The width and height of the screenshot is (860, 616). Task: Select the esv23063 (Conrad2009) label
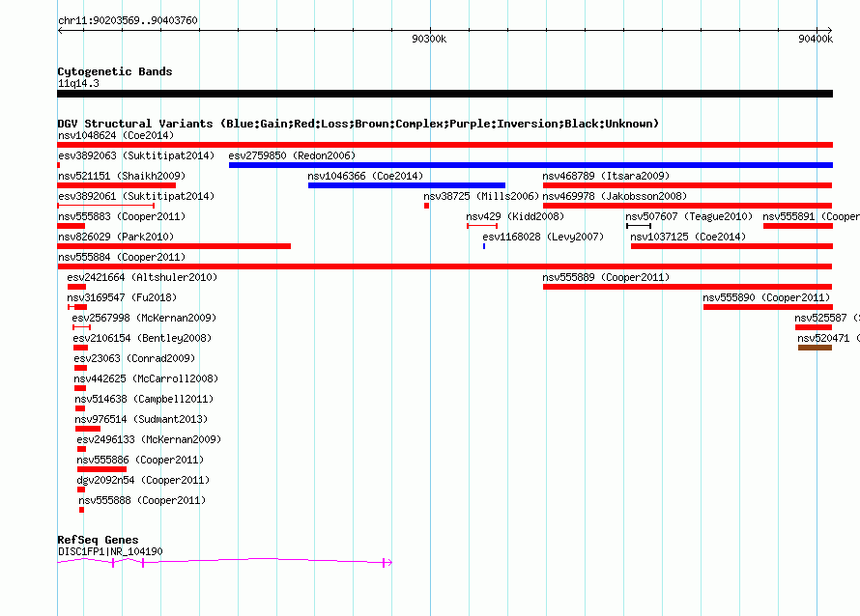click(134, 358)
